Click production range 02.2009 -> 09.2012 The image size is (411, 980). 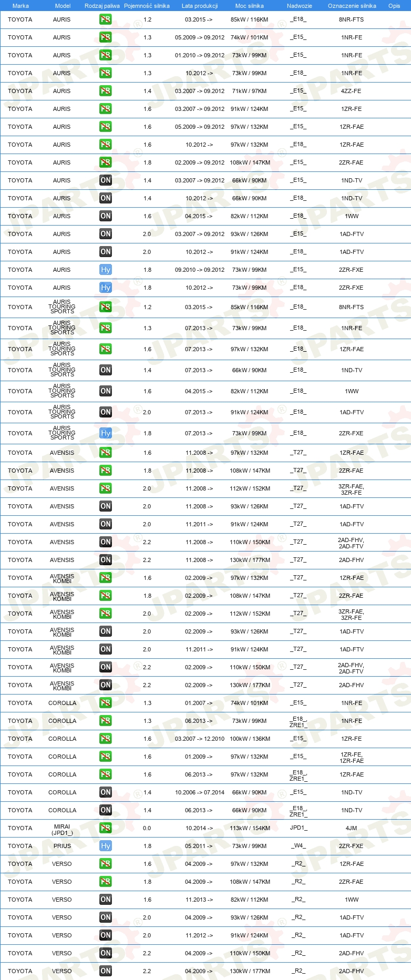click(x=200, y=162)
